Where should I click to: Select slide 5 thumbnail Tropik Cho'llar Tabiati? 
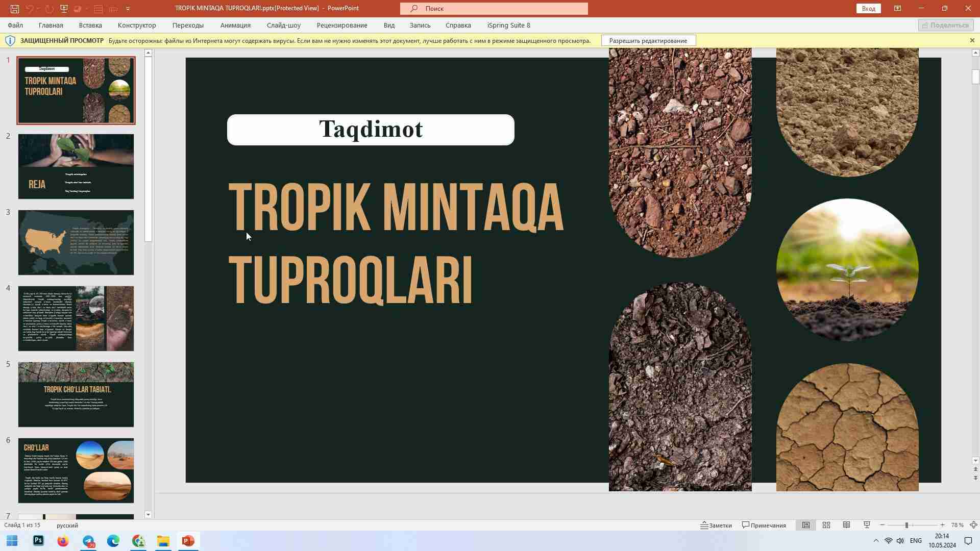76,394
